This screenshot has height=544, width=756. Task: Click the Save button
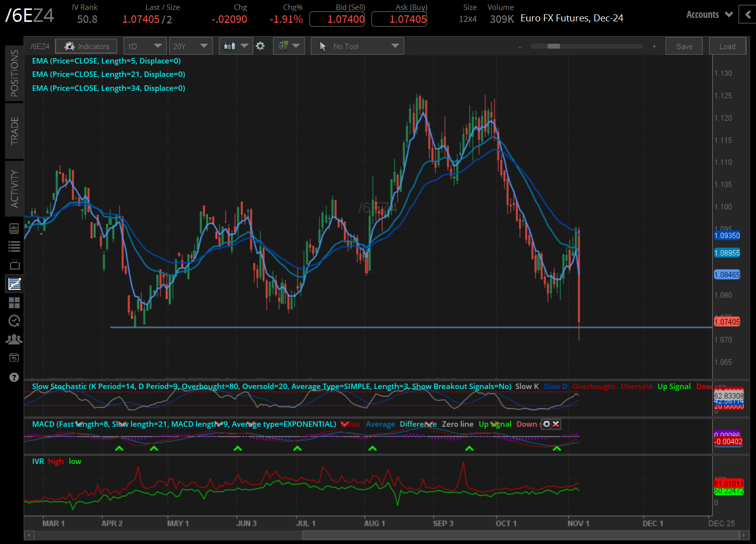684,46
